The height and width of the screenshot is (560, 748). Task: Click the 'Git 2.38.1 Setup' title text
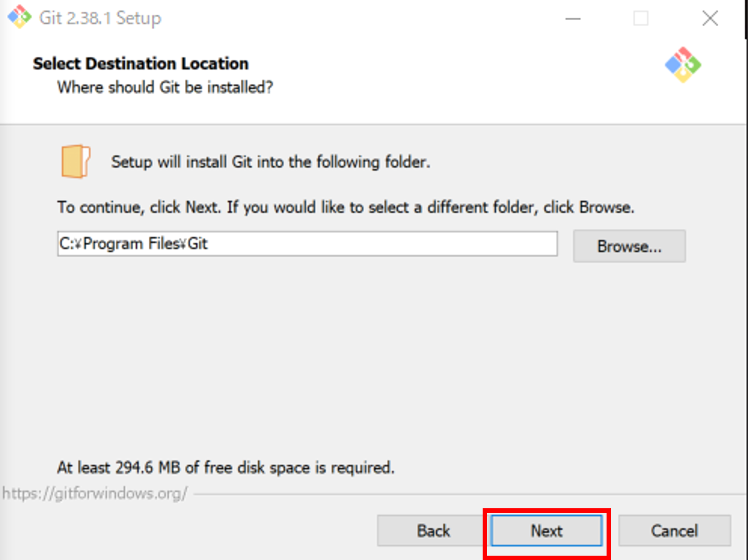(100, 18)
